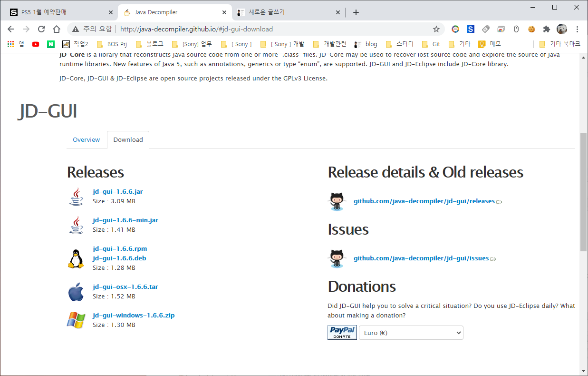The height and width of the screenshot is (376, 588).
Task: Open the [Sony] 업무 bookmark folder
Action: click(192, 44)
